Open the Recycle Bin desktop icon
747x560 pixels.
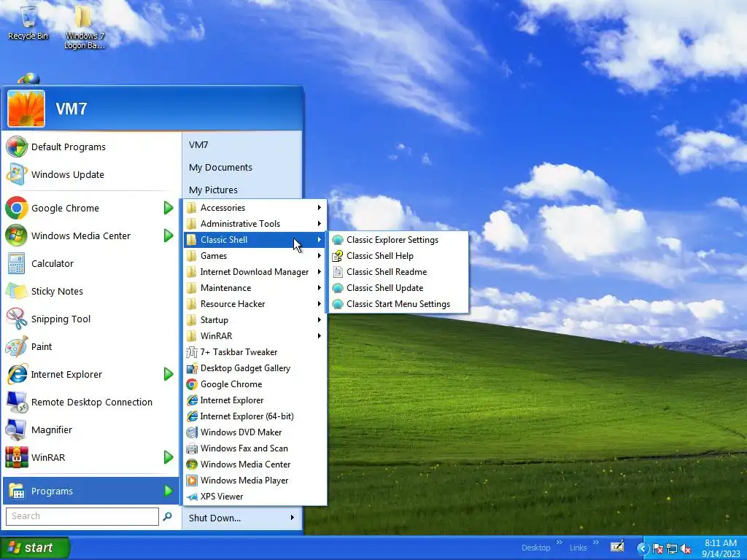[x=28, y=23]
